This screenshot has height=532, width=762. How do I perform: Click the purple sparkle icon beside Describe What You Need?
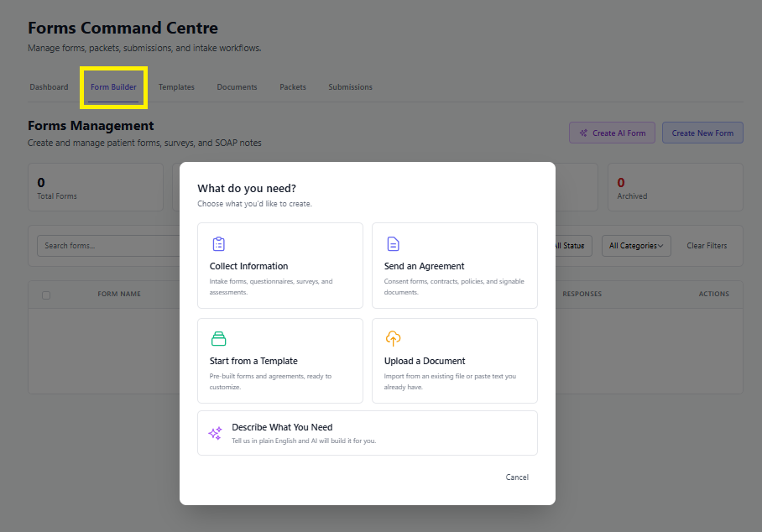(216, 433)
